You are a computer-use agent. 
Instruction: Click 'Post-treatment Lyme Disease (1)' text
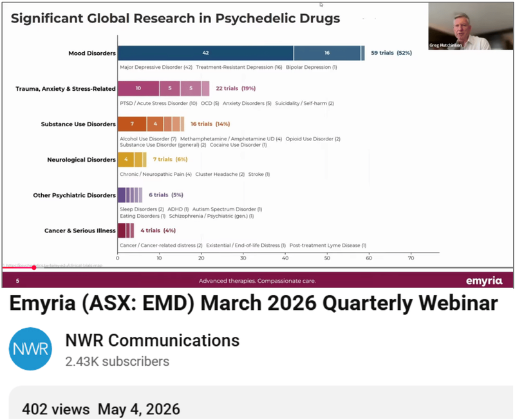click(x=328, y=245)
